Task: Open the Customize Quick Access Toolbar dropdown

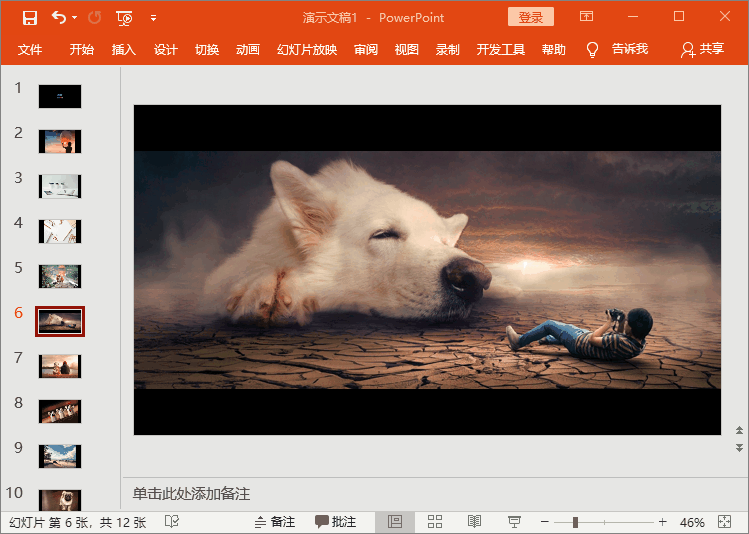Action: pos(153,18)
